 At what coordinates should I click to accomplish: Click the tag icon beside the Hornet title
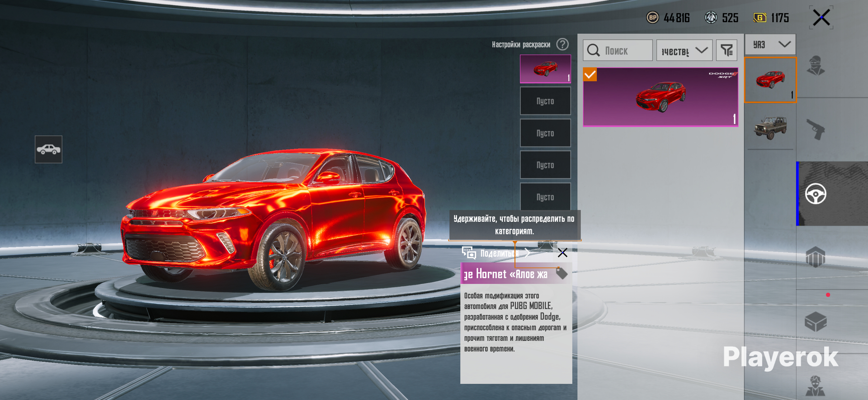pos(561,273)
